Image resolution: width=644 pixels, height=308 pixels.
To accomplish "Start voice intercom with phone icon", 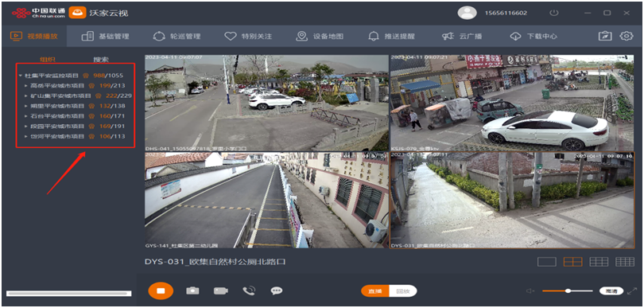I will coord(249,290).
